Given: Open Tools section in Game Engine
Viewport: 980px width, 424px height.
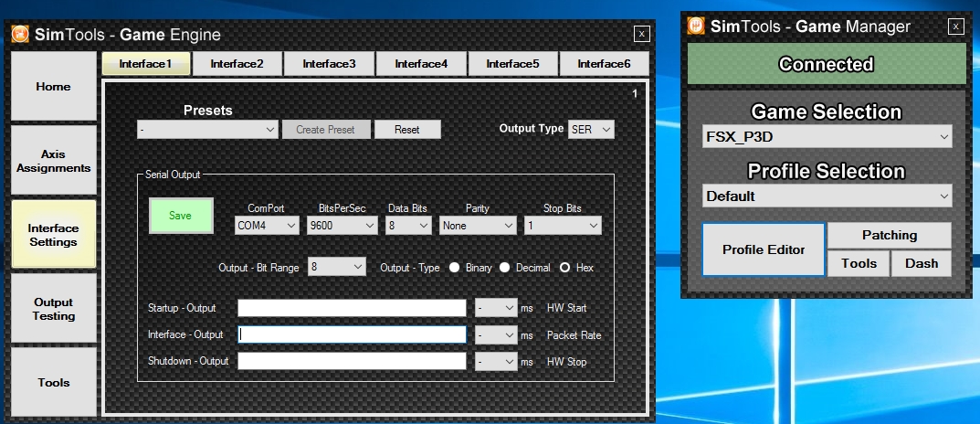Looking at the screenshot, I should click(54, 382).
